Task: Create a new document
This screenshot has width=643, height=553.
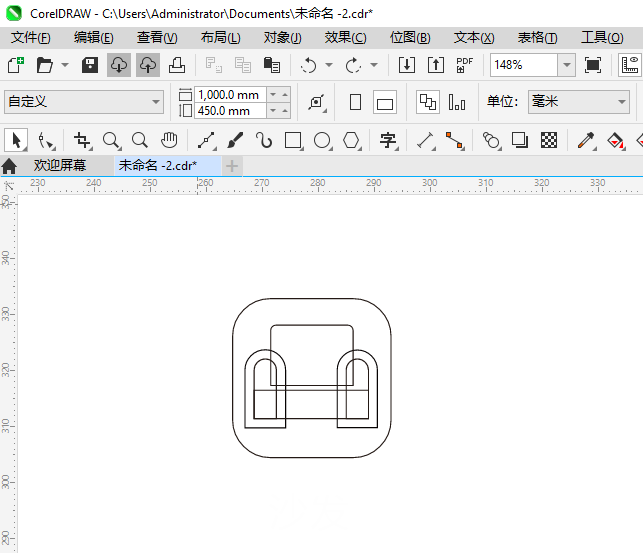Action: coord(16,65)
